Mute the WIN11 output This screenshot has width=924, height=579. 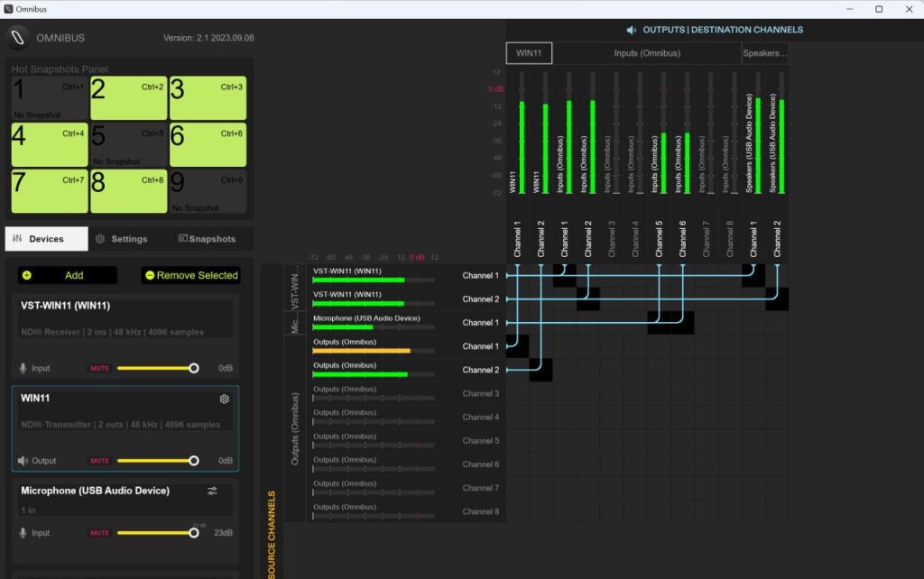pos(98,461)
